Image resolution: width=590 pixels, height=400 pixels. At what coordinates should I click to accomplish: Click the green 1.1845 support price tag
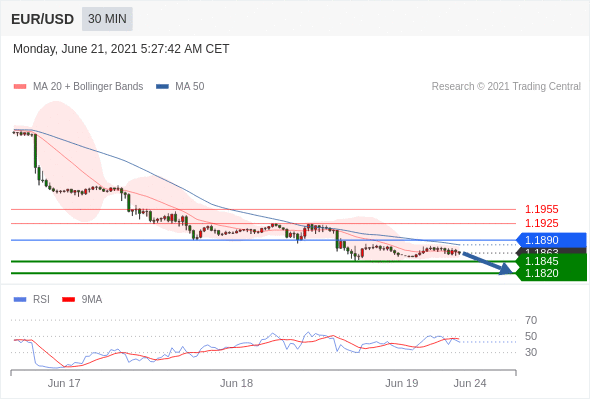[x=551, y=261]
